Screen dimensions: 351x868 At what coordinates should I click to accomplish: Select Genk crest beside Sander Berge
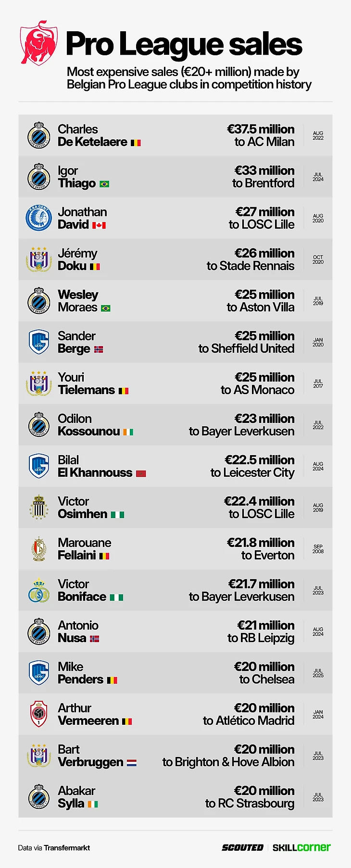click(38, 342)
